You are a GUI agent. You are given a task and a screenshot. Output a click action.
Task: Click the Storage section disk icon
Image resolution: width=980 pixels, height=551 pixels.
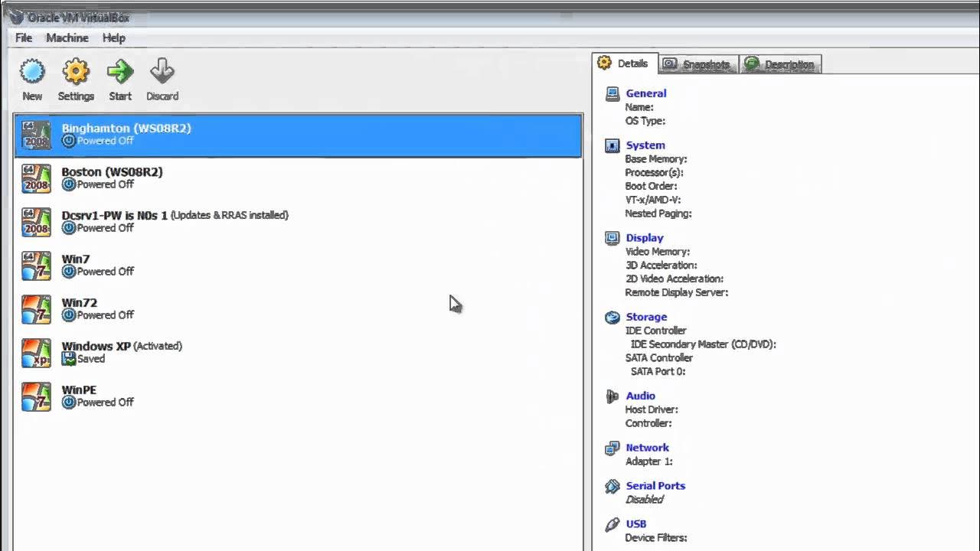[612, 317]
